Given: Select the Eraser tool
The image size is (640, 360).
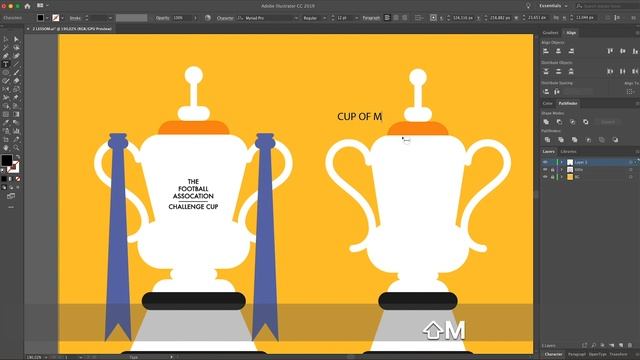Looking at the screenshot, I should [16, 81].
